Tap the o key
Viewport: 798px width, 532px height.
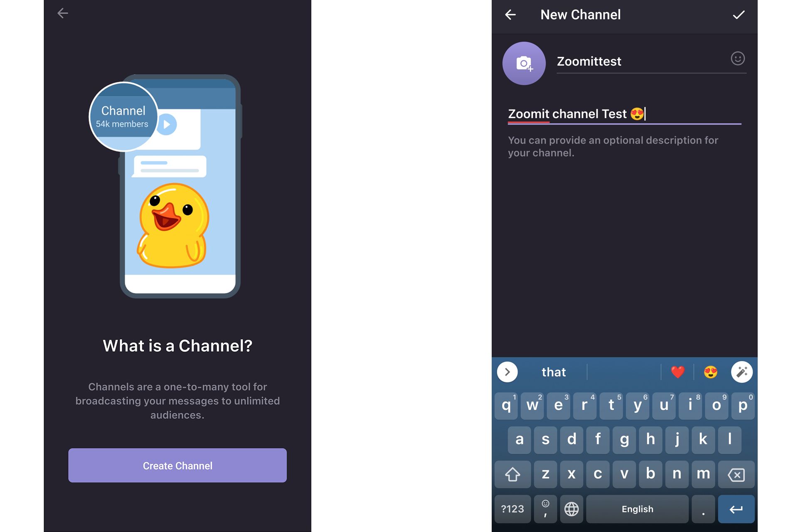point(717,406)
